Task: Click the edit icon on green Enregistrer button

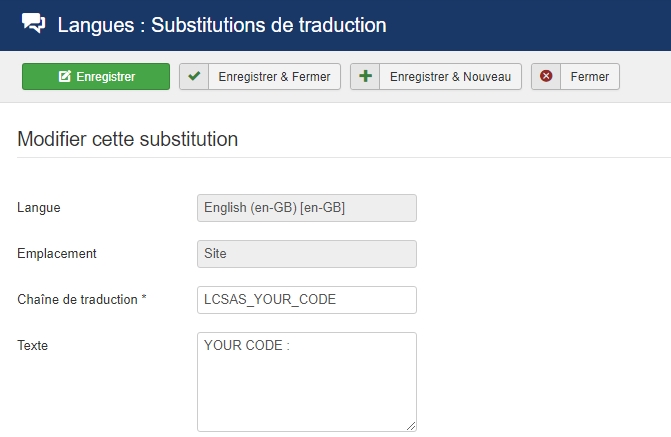Action: pyautogui.click(x=65, y=77)
